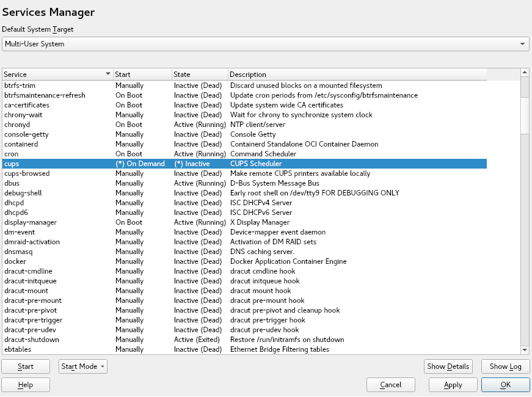Sort the list by Start column header
The height and width of the screenshot is (397, 532).
[x=142, y=75]
